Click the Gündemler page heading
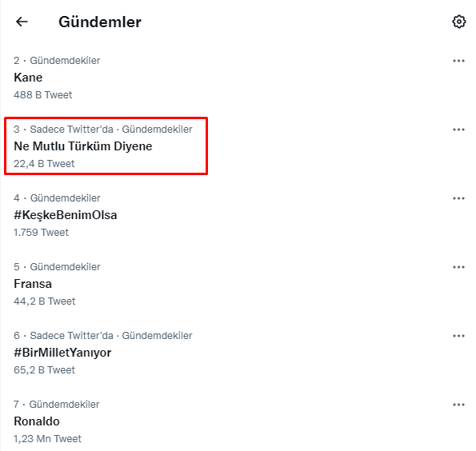476x451 pixels. tap(100, 22)
